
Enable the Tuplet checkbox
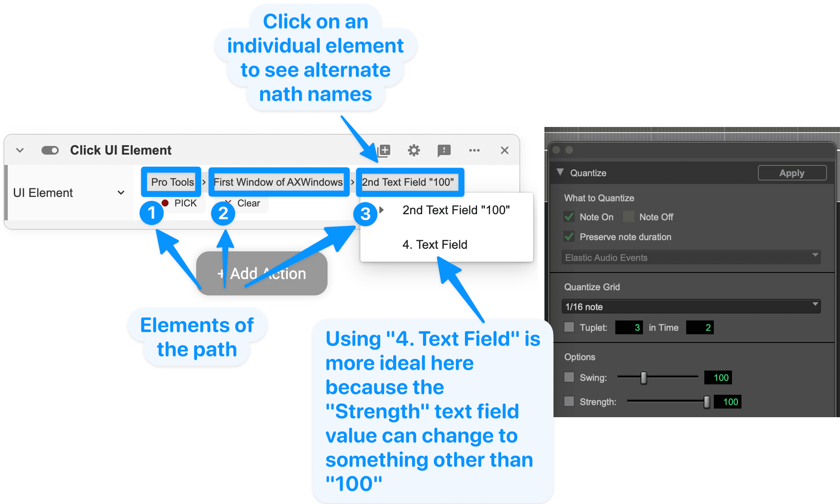(569, 327)
